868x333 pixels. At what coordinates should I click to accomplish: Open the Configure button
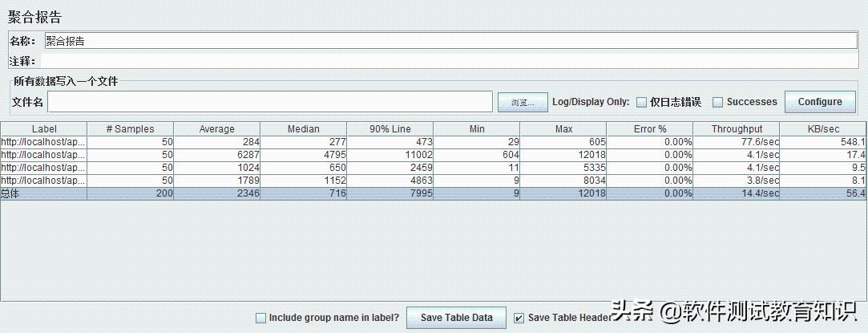819,102
